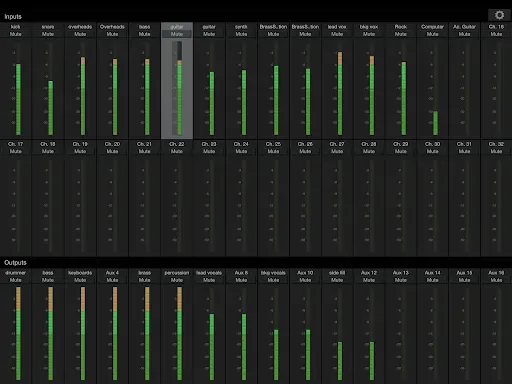
Task: Mute the bkg vox input channel
Action: coord(369,34)
